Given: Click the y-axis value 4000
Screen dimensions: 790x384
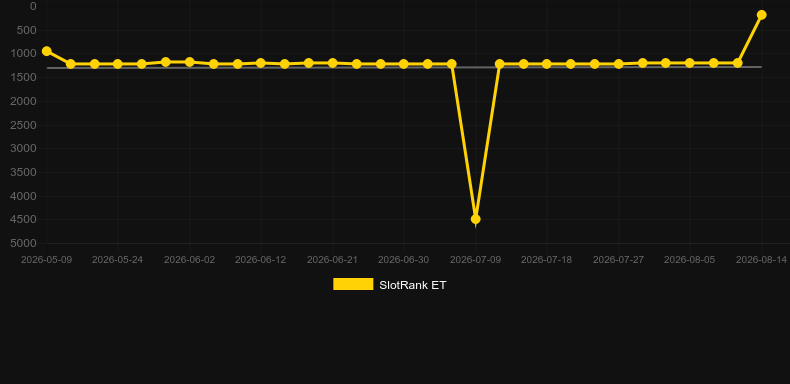Looking at the screenshot, I should coord(24,196).
